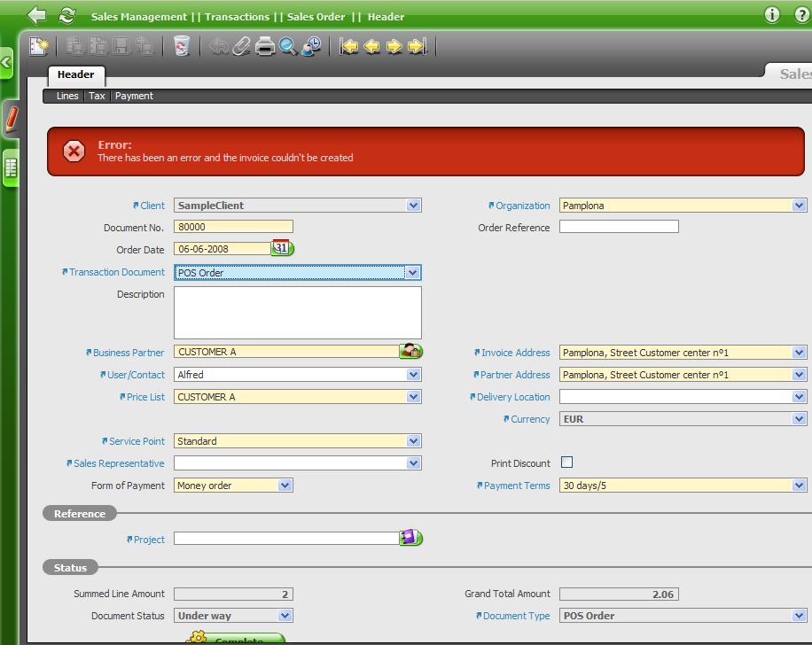Go to the last record arrow
Screen dimensions: 812x645
point(418,46)
